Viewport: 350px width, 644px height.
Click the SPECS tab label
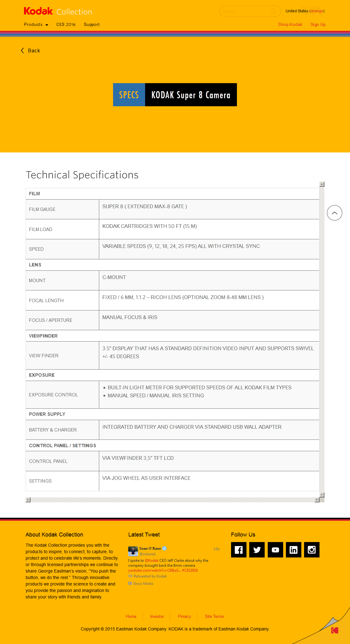[x=129, y=95]
